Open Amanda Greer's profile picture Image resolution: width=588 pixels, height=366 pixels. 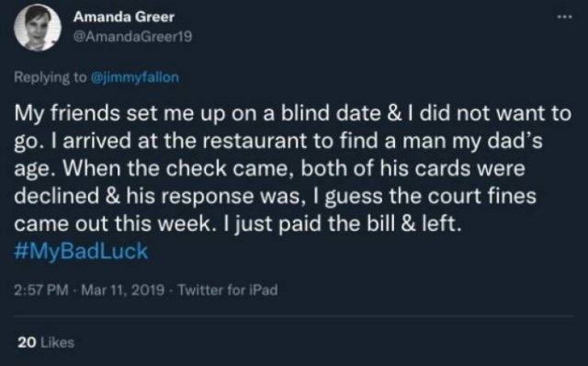(x=38, y=28)
